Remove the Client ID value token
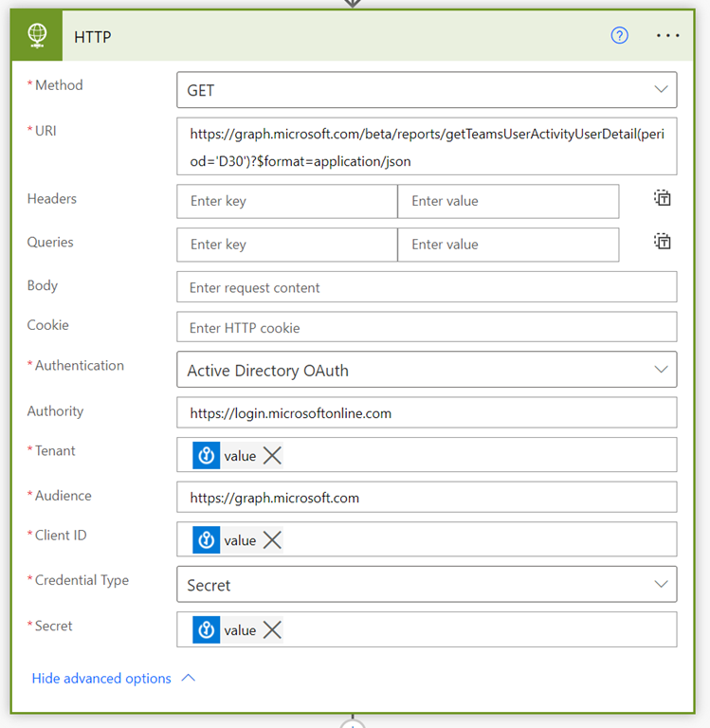Screen dimensions: 710x728 point(272,540)
